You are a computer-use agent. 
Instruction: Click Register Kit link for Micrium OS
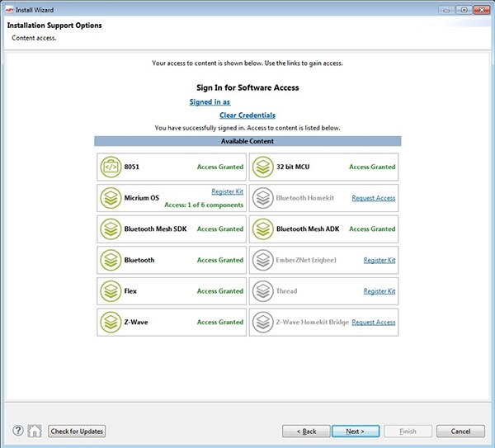227,191
